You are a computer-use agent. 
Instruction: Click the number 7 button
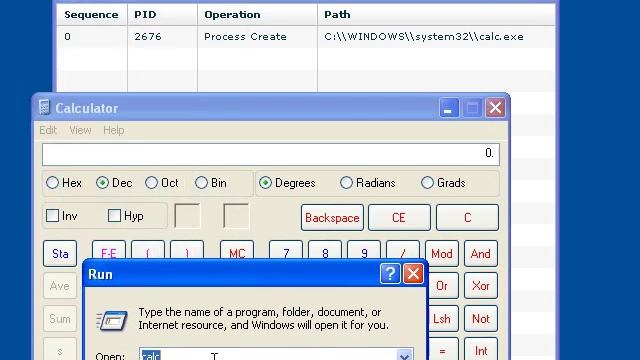tap(286, 250)
